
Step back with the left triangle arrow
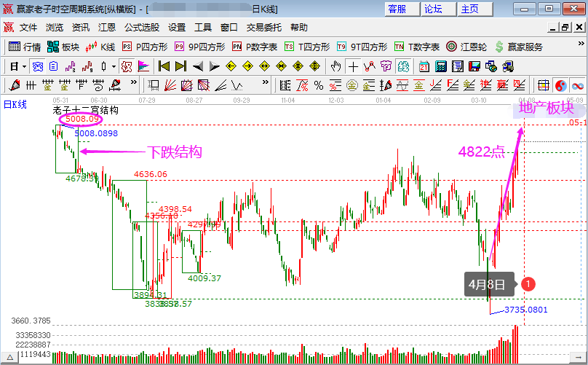click(x=198, y=67)
